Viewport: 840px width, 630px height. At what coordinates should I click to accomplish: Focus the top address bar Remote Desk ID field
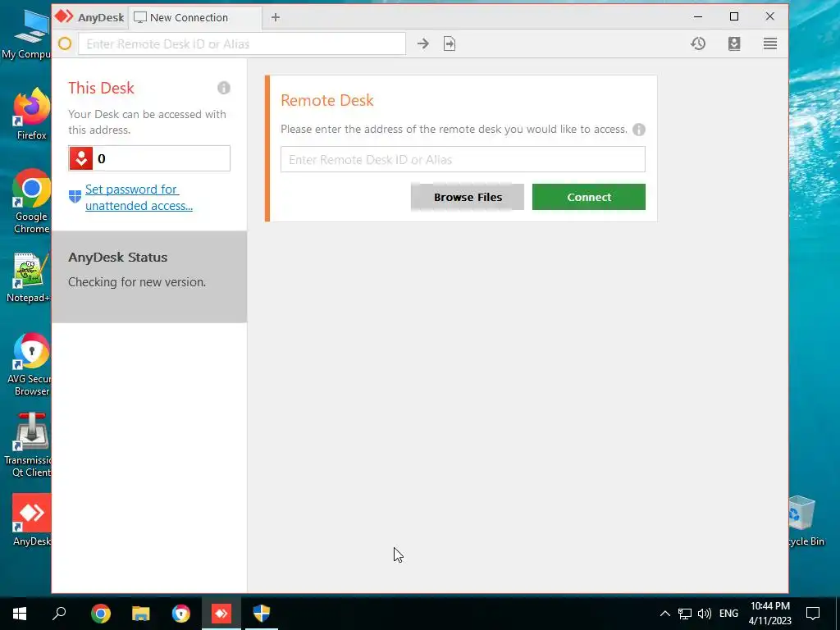point(242,44)
